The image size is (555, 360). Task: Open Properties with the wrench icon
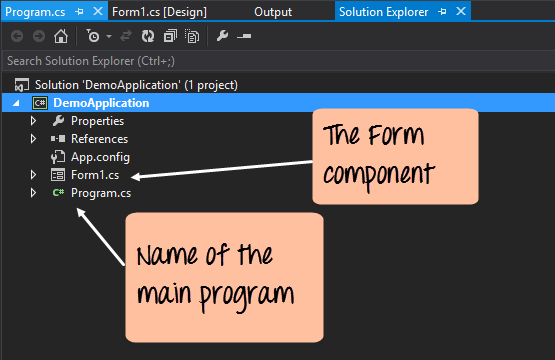(222, 36)
